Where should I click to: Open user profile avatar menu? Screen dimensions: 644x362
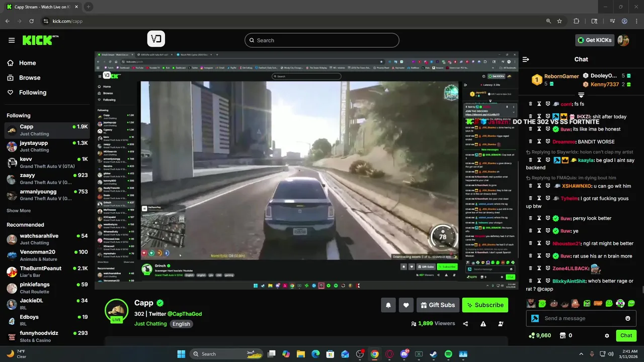tap(623, 40)
